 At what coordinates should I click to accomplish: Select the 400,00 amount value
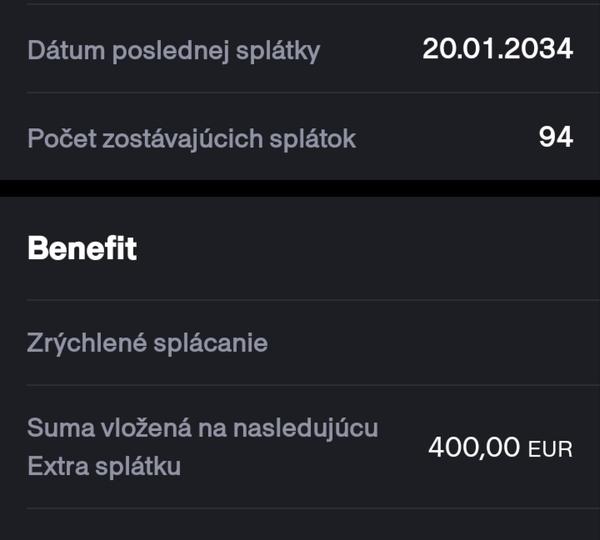click(474, 447)
